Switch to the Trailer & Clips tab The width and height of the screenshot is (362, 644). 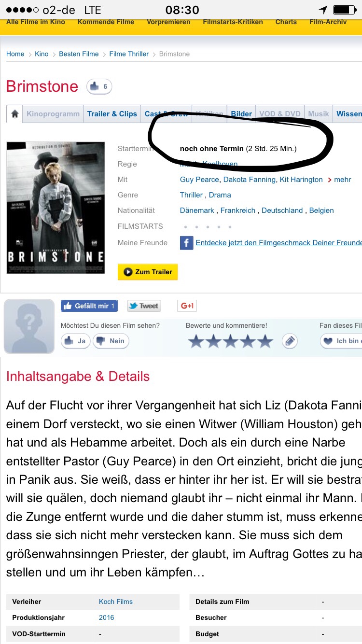click(112, 114)
